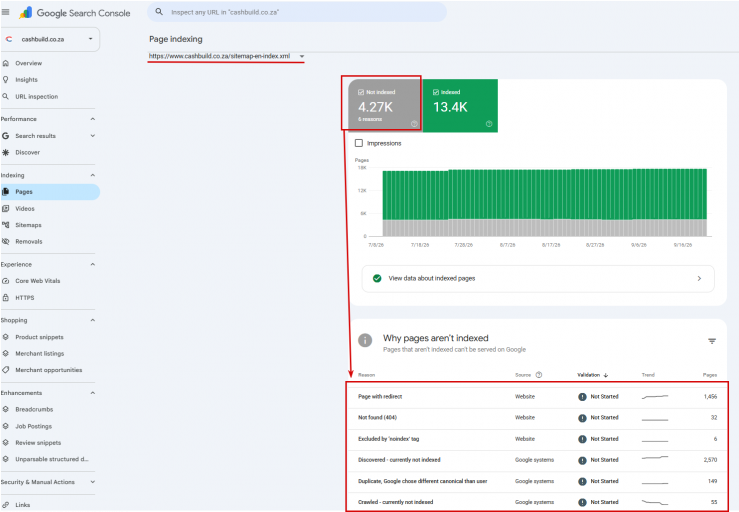Open the hamburger navigation menu
739x512 pixels.
pyautogui.click(x=6, y=12)
